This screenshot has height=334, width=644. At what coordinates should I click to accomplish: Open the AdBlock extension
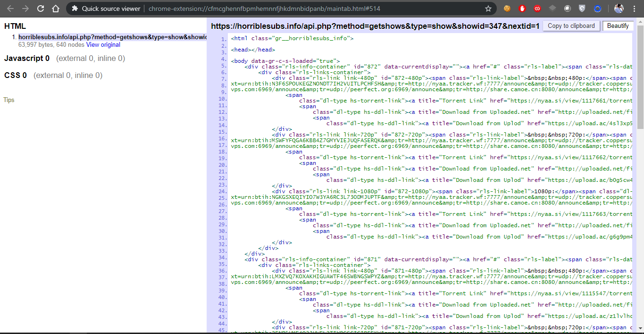coord(522,9)
